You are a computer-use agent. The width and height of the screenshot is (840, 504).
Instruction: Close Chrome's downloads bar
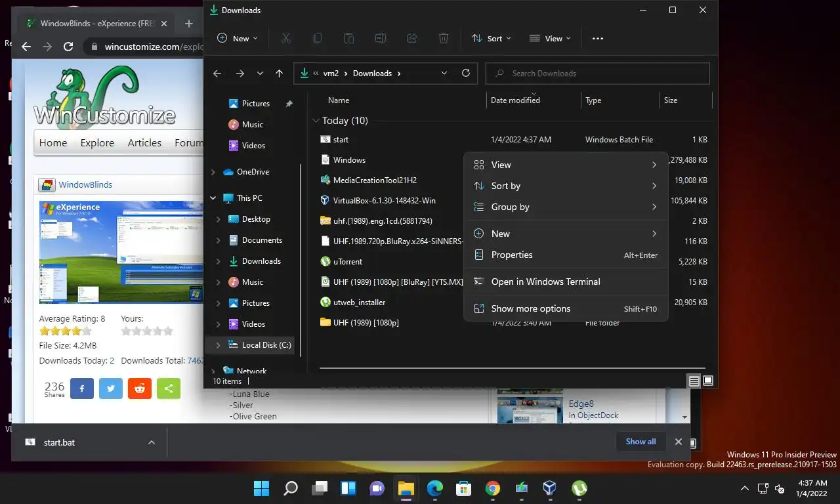679,442
